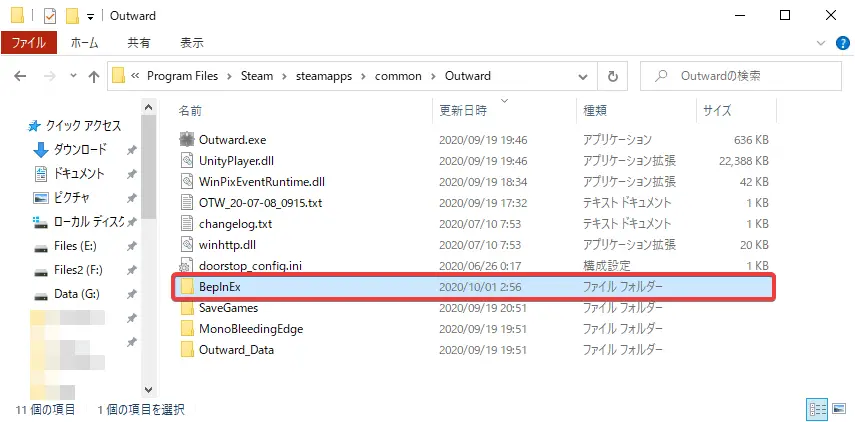Click the WinPixEventRuntime.dll file icon
855x422 pixels.
coord(187,182)
